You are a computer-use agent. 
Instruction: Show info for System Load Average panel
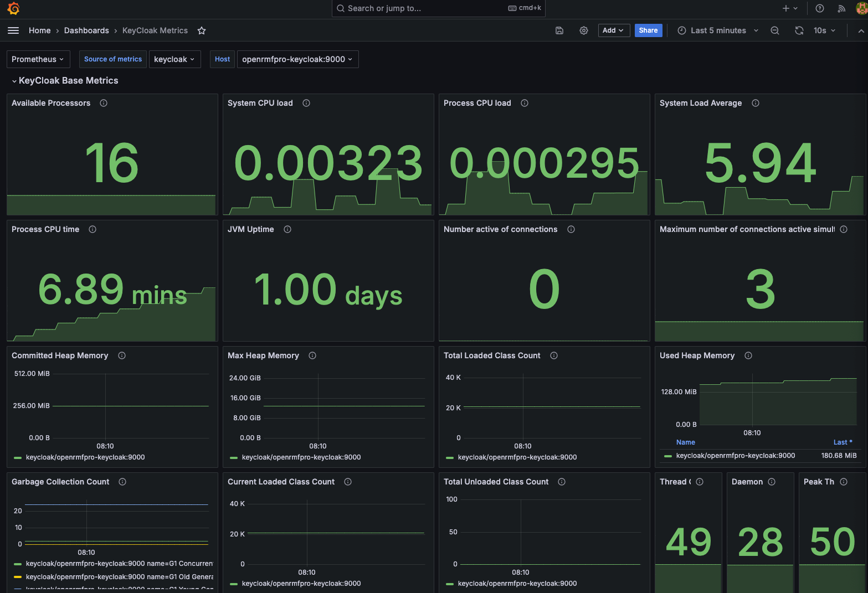[x=756, y=103]
